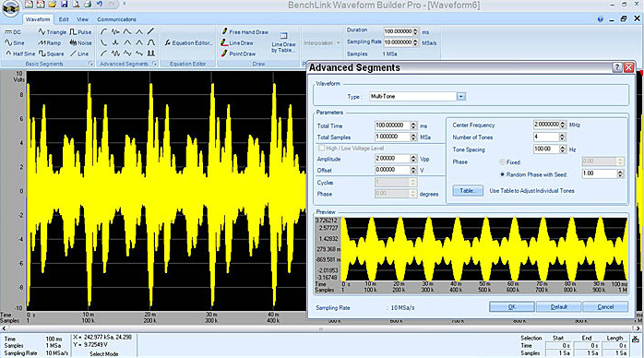Choose the Pulse segment tool
644x358 pixels.
pyautogui.click(x=80, y=31)
